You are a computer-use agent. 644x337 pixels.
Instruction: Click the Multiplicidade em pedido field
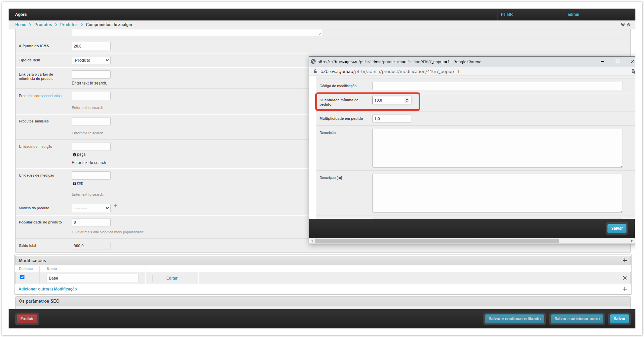click(x=392, y=119)
